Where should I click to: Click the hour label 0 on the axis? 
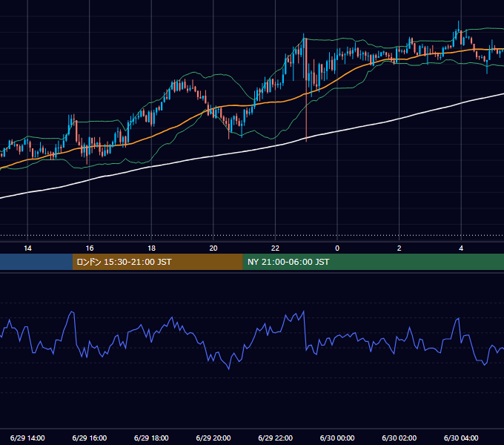coord(337,248)
